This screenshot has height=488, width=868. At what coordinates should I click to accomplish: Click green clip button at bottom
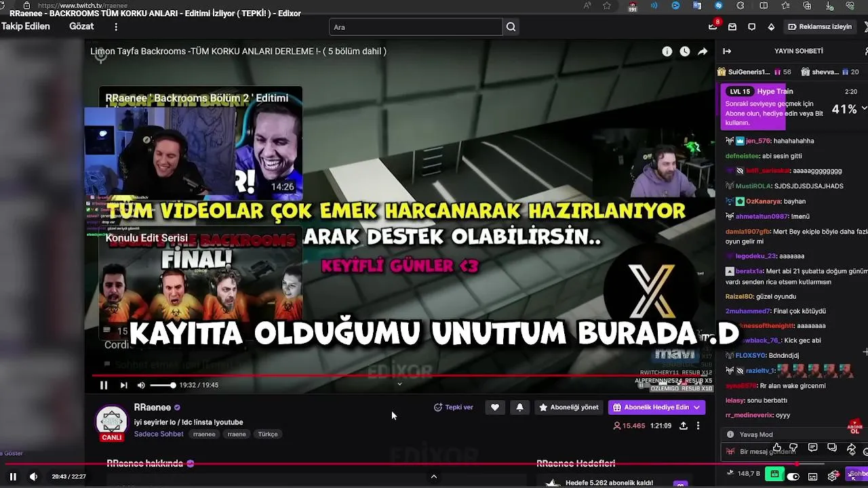[x=773, y=474]
